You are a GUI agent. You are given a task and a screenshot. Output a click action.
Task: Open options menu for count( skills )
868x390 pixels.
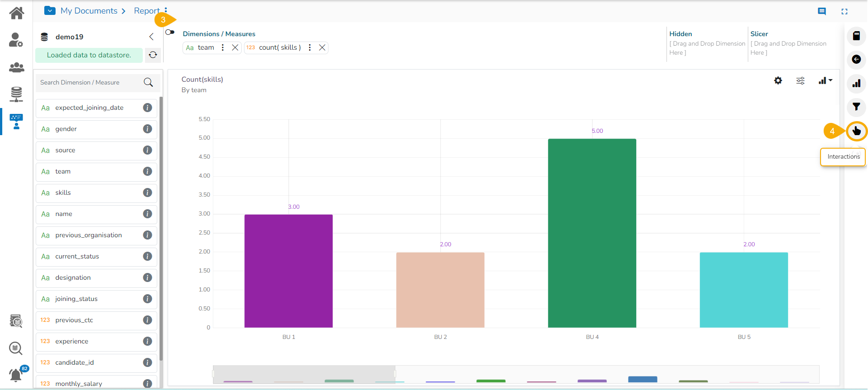pyautogui.click(x=310, y=47)
